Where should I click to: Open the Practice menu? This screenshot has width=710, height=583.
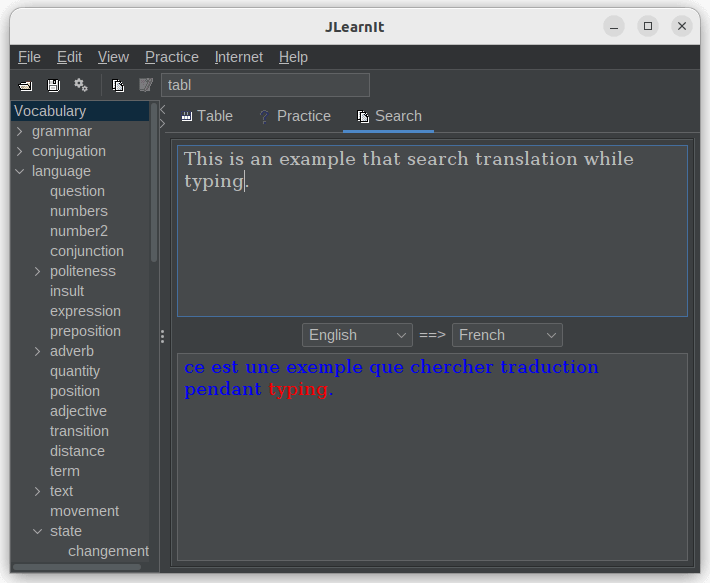[172, 57]
